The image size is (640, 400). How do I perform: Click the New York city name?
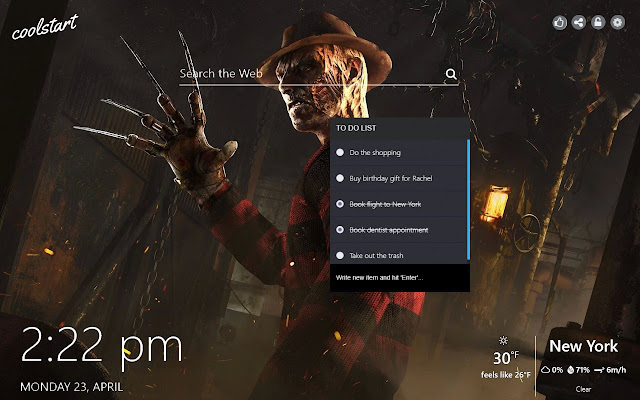click(583, 346)
